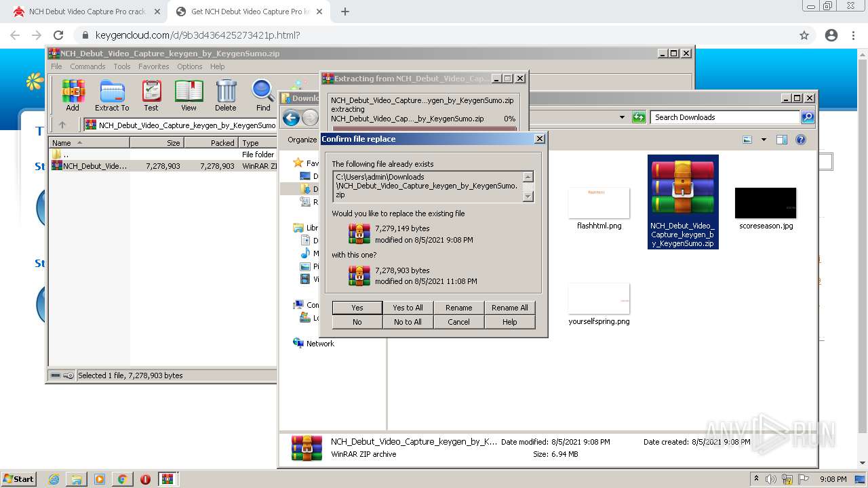Click the Chrome address bar URL
This screenshot has width=868, height=488.
[198, 35]
